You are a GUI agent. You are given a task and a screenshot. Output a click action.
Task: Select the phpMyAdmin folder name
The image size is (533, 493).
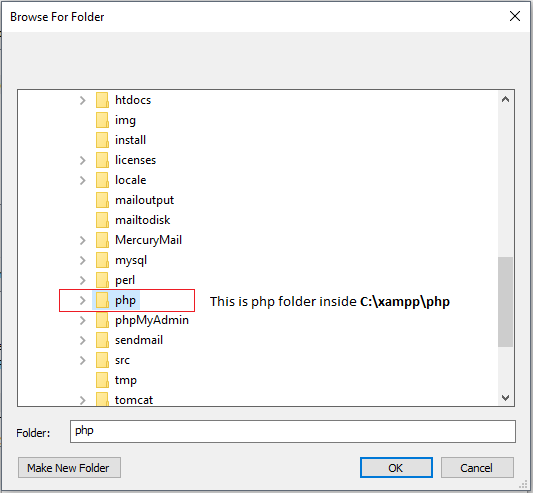[x=152, y=320]
